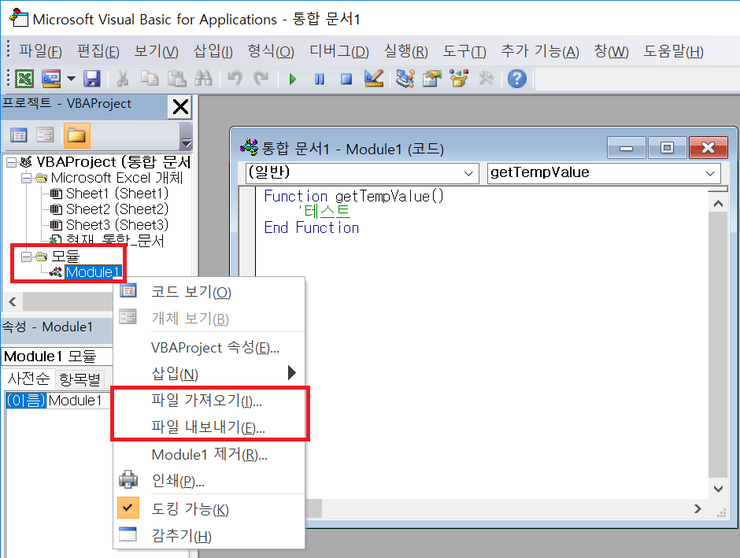Click the View Microsoft Excel toolbar icon
740x558 pixels.
pos(26,78)
